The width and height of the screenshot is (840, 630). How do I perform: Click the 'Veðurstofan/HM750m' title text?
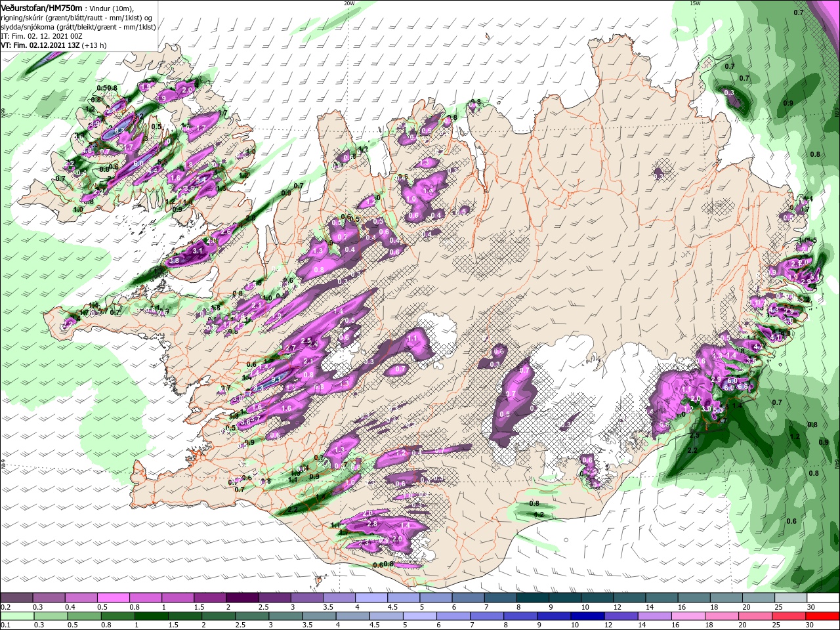pyautogui.click(x=42, y=7)
